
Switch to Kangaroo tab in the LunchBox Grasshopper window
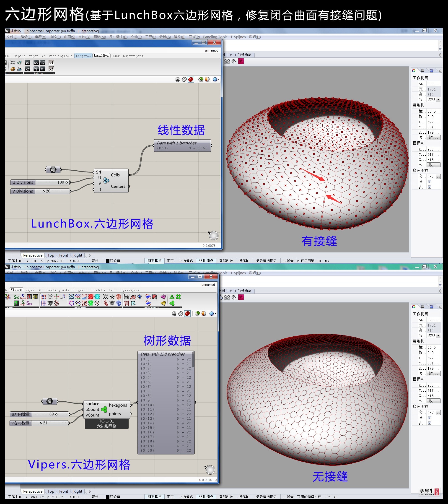(83, 56)
